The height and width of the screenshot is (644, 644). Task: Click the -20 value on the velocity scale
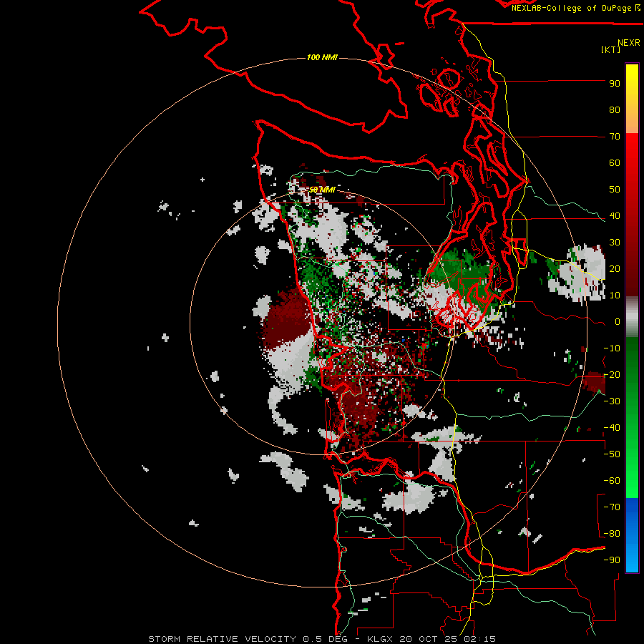coord(612,375)
